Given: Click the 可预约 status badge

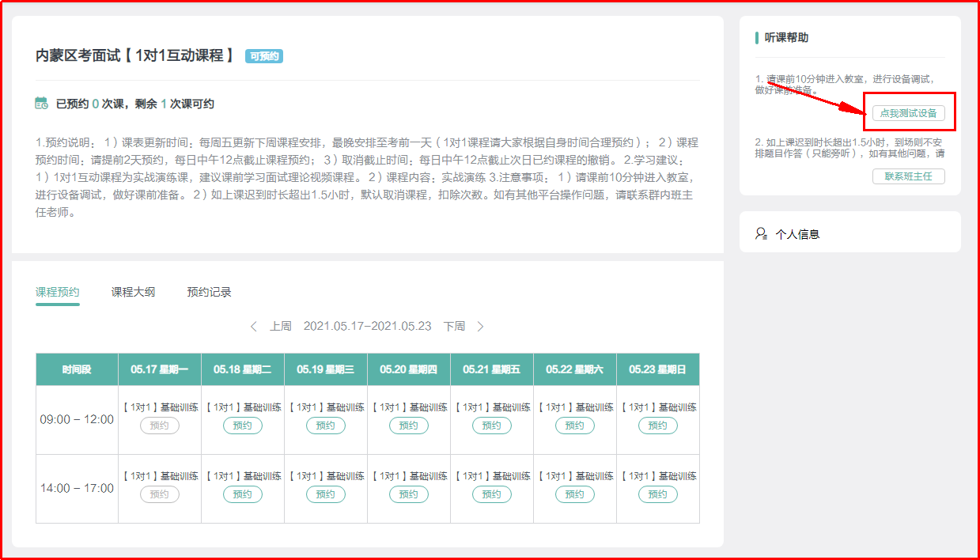Looking at the screenshot, I should pos(264,56).
